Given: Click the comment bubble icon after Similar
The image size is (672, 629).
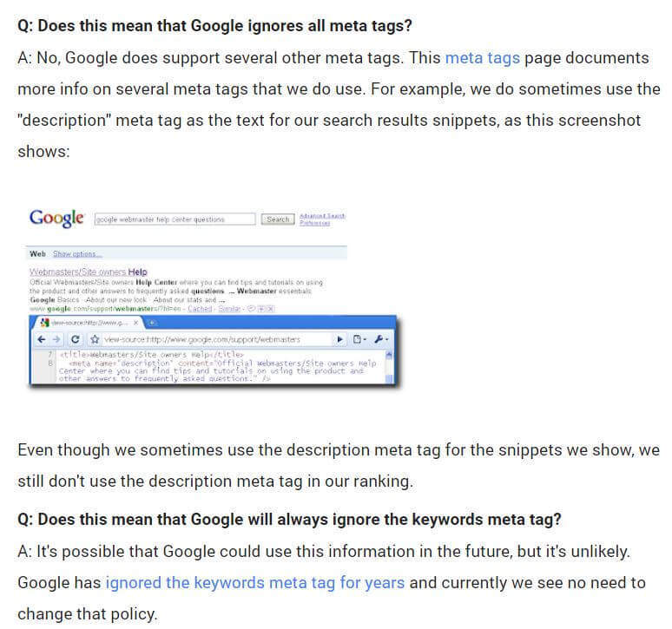Looking at the screenshot, I should click(252, 309).
